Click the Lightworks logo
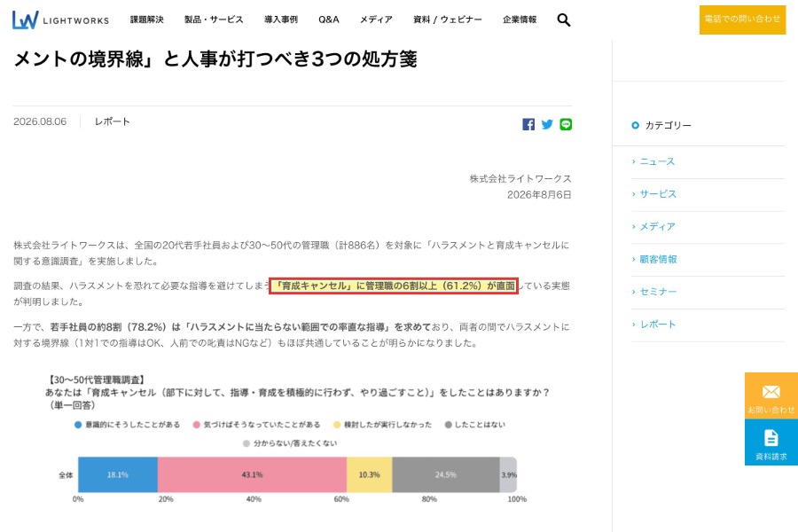 point(60,20)
